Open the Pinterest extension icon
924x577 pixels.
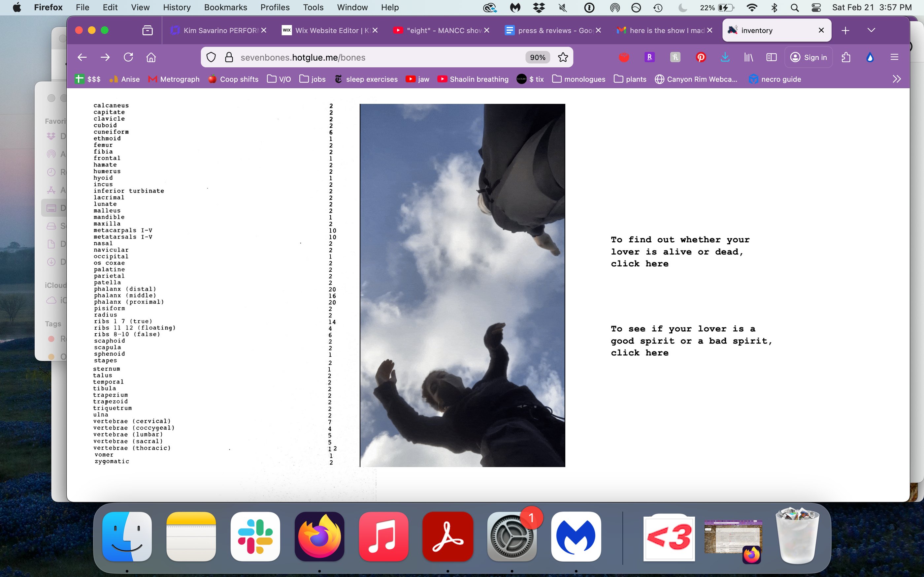701,57
